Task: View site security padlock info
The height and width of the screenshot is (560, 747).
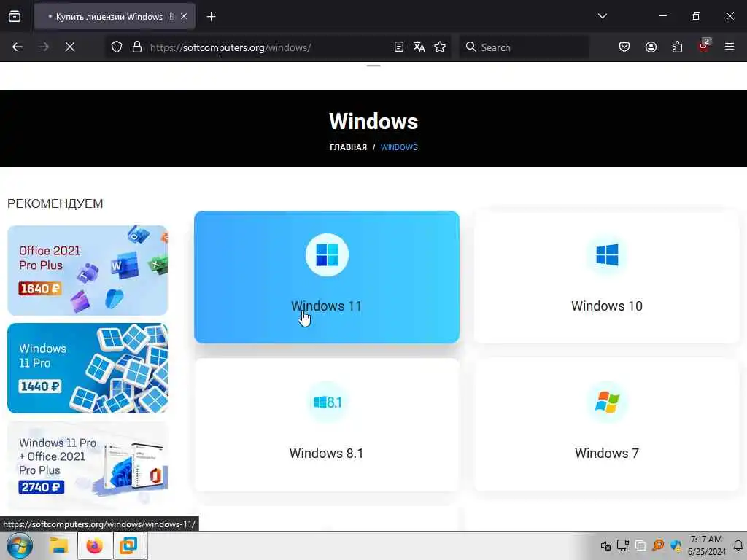Action: point(136,47)
